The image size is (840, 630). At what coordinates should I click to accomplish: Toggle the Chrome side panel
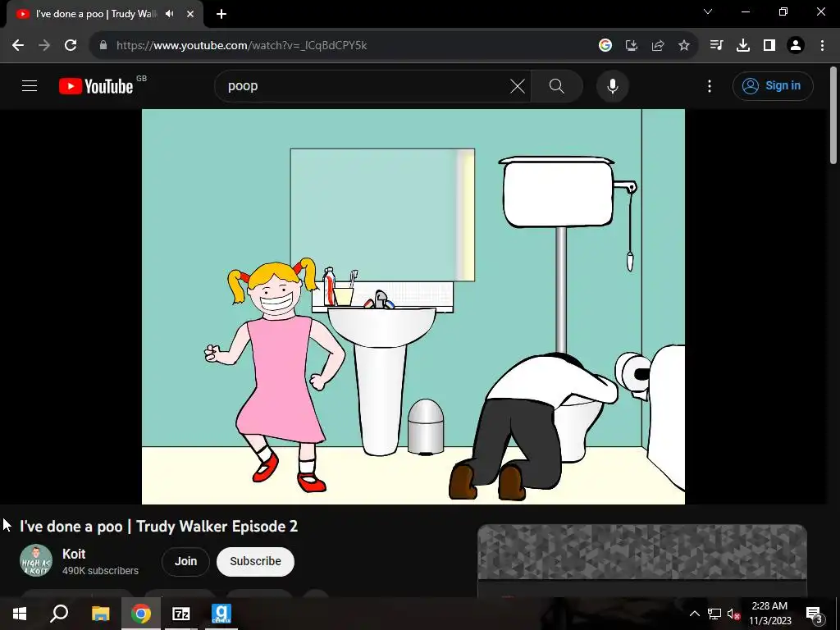pyautogui.click(x=769, y=46)
